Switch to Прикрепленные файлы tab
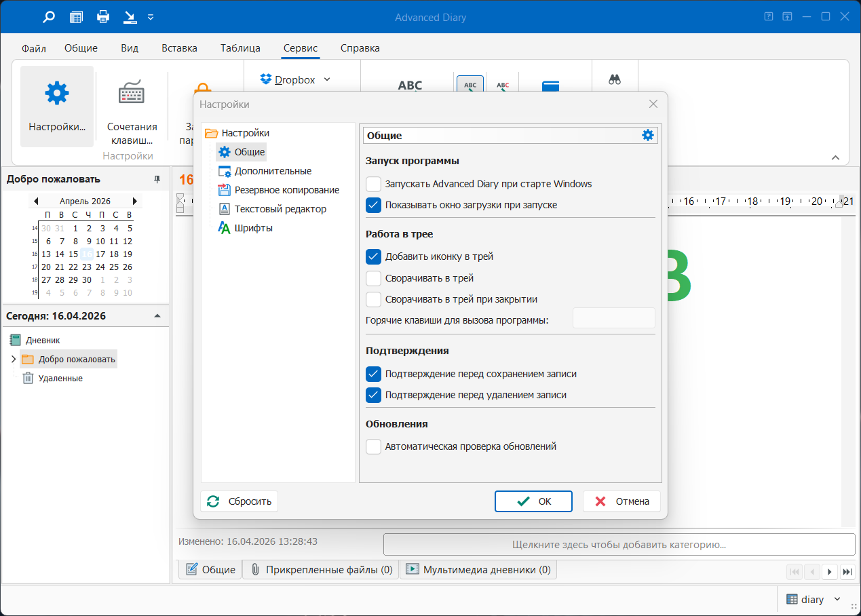The image size is (861, 616). 321,570
